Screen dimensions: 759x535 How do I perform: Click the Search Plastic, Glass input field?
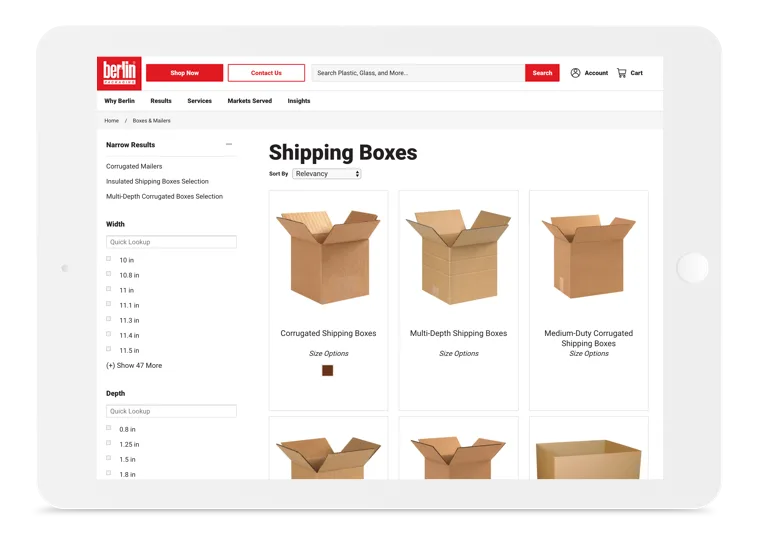pos(418,73)
